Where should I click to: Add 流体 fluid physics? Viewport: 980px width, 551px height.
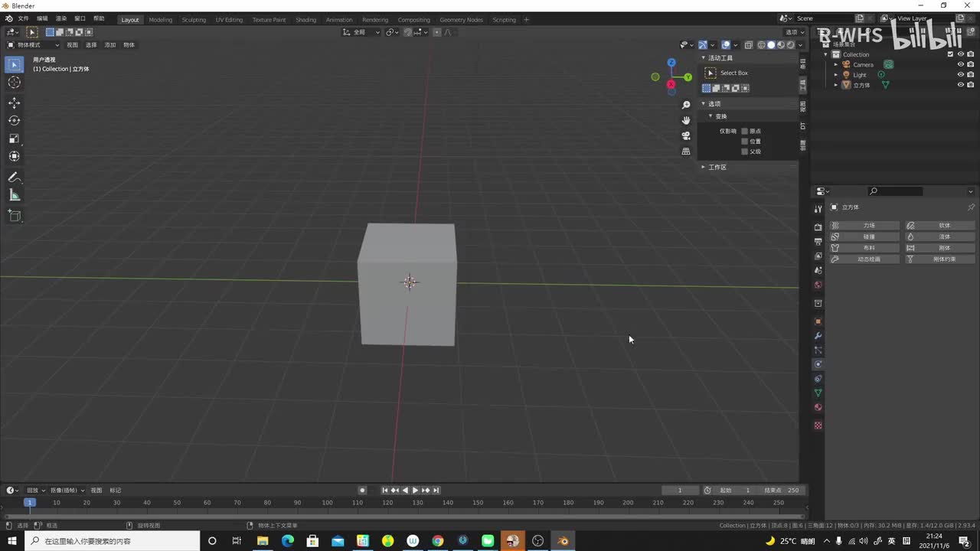pos(941,236)
